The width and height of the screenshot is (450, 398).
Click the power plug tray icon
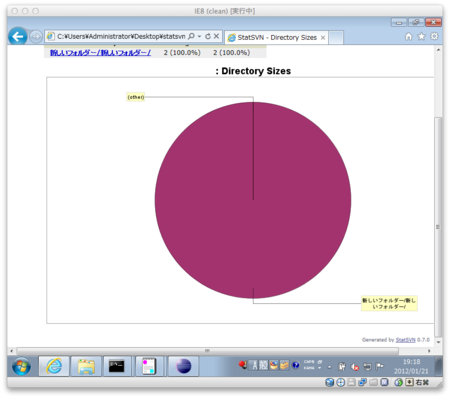pos(342,367)
